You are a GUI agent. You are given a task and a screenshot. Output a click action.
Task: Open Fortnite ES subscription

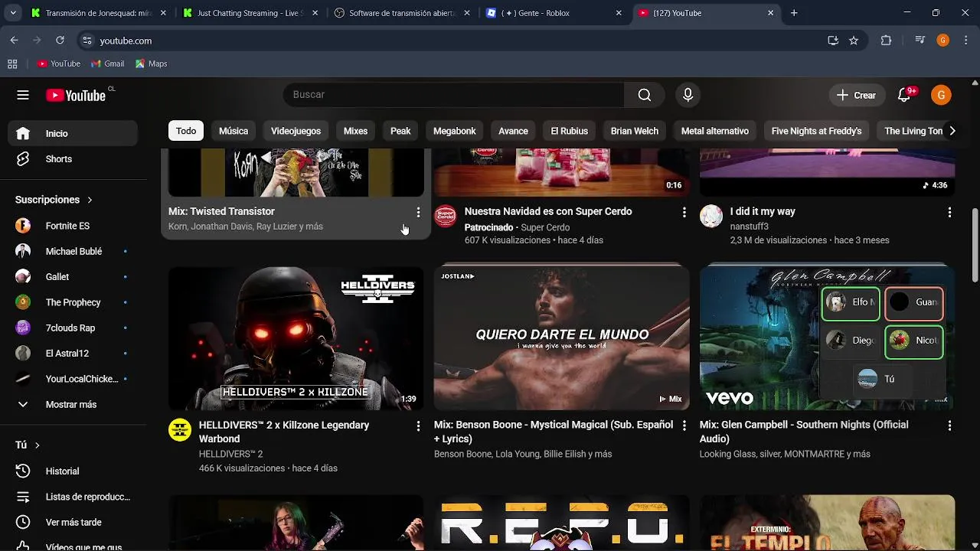73,226
